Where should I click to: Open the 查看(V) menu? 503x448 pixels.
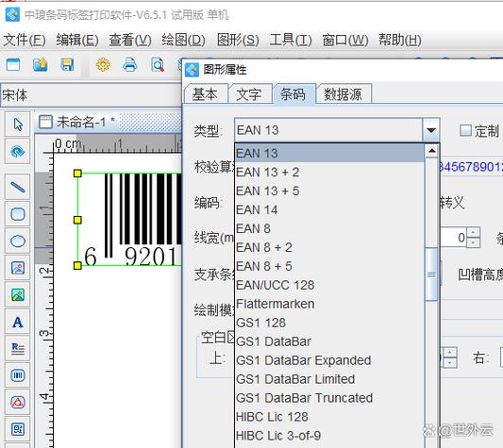130,41
